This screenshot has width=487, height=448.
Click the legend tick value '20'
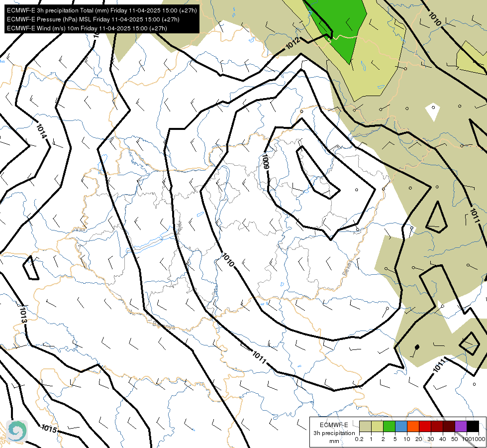[419, 439]
